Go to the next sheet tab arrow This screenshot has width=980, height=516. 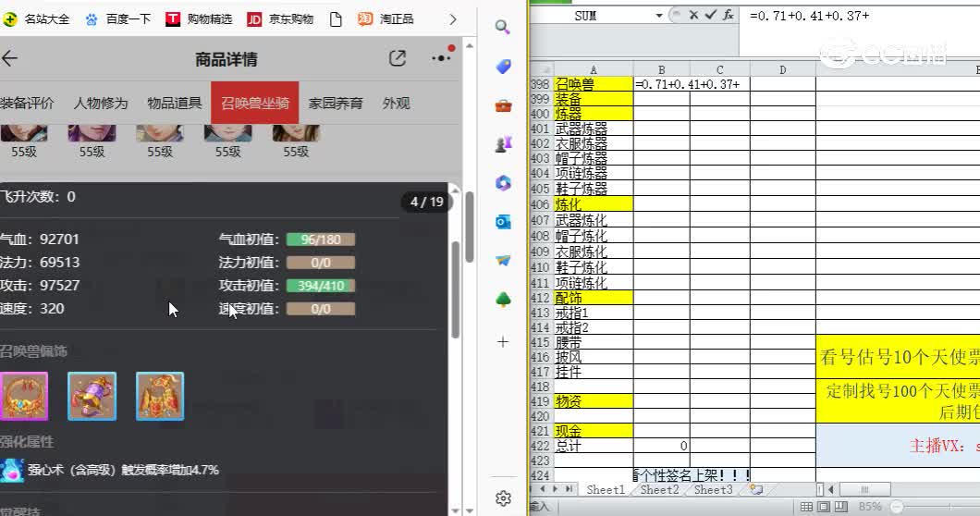[x=556, y=489]
